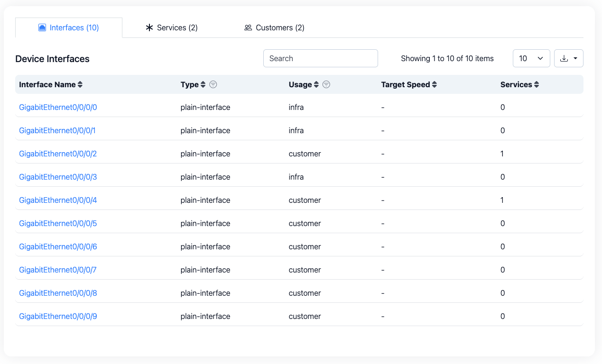Screen dimensions: 602x364
Task: Sort the Type column with sort arrows
Action: pos(203,84)
